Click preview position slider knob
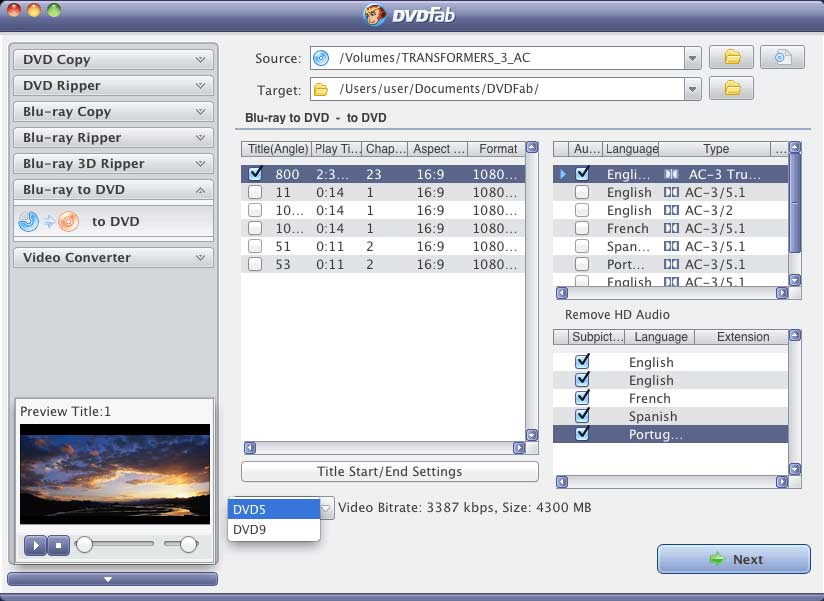824x601 pixels. point(84,544)
